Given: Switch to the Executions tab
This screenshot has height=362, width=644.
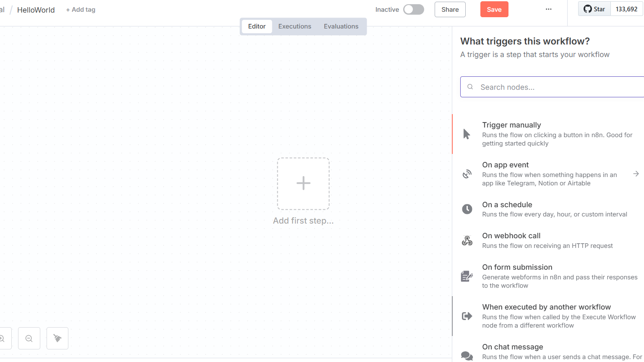Looking at the screenshot, I should point(295,26).
